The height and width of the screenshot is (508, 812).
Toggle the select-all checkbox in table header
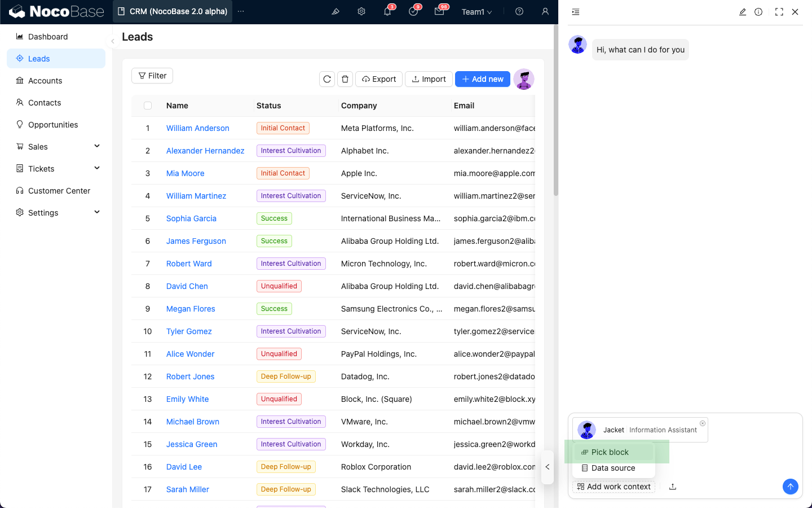click(148, 106)
